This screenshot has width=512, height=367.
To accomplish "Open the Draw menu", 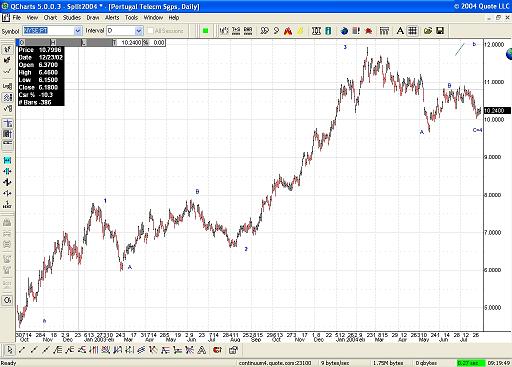I will (x=93, y=18).
